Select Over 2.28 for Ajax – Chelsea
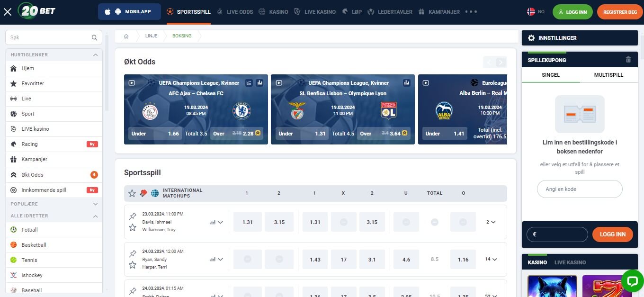The width and height of the screenshot is (644, 297). coord(237,134)
